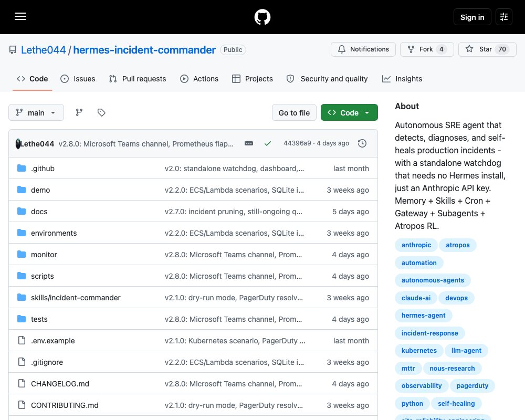The height and width of the screenshot is (420, 525).
Task: Open the main branch dropdown
Action: 36,112
